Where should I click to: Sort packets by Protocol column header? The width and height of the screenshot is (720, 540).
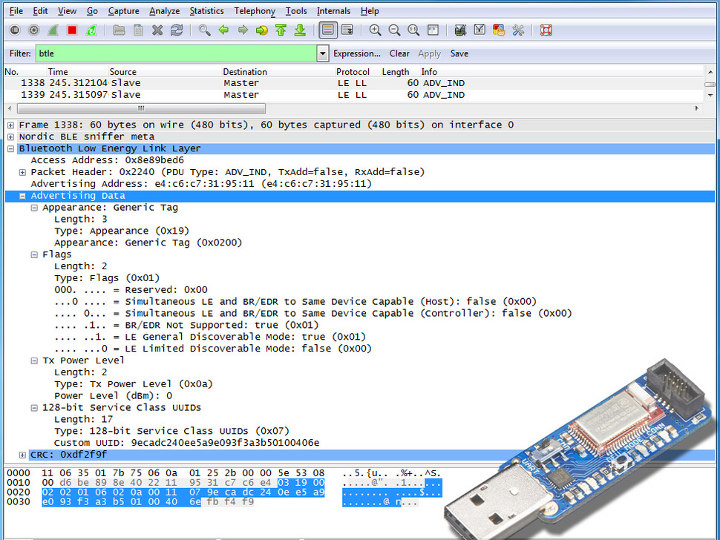[x=353, y=72]
